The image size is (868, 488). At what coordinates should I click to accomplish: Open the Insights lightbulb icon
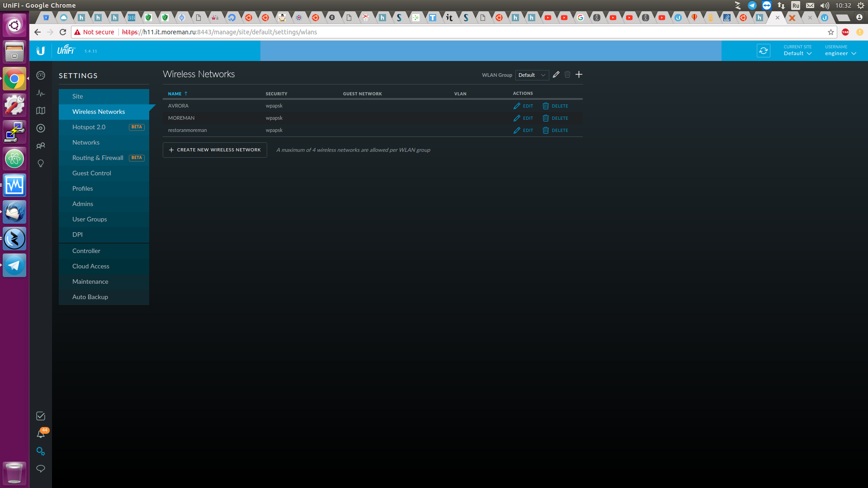(41, 164)
